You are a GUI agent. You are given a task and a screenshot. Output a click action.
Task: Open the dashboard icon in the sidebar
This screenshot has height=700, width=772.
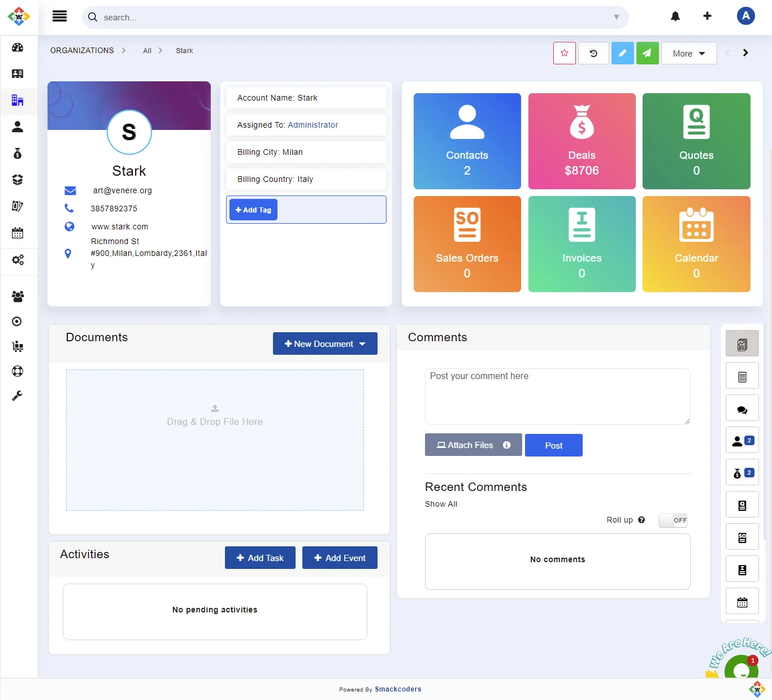point(18,47)
